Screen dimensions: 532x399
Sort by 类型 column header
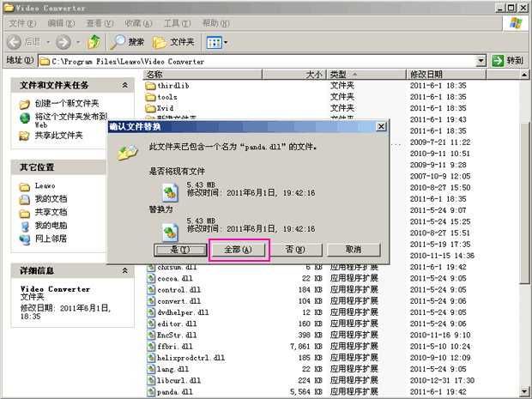click(366, 75)
